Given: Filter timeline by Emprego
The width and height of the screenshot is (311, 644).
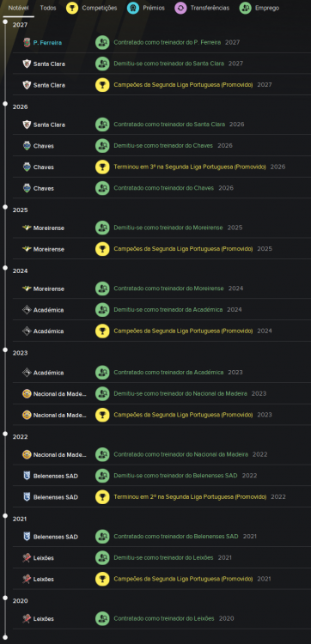Looking at the screenshot, I should 259,9.
